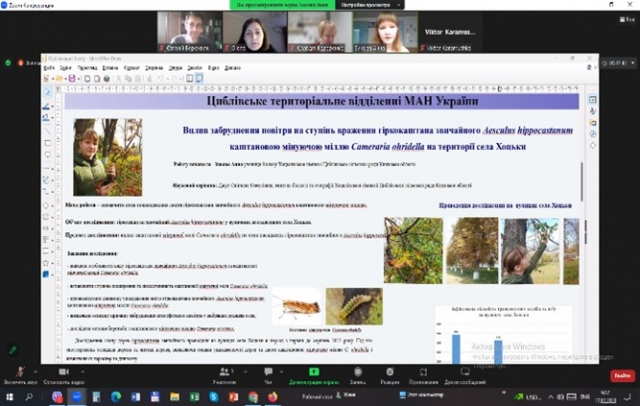Click the Export as PDF icon

tap(97, 78)
